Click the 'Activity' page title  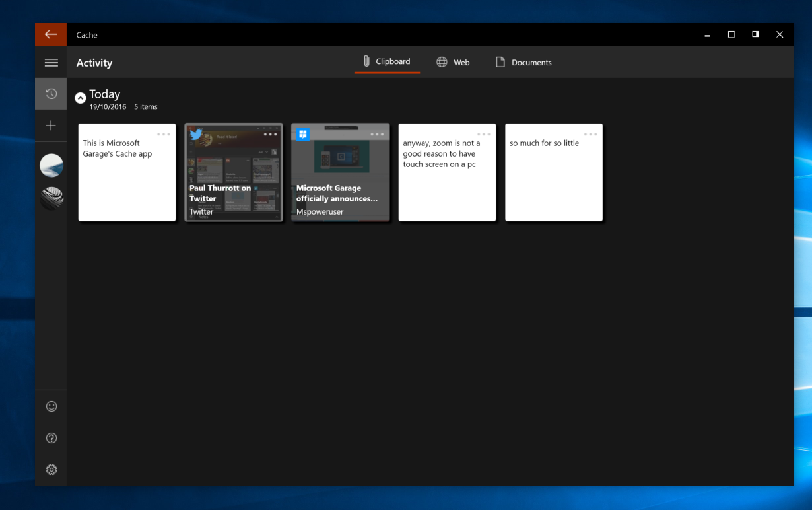[x=94, y=63]
